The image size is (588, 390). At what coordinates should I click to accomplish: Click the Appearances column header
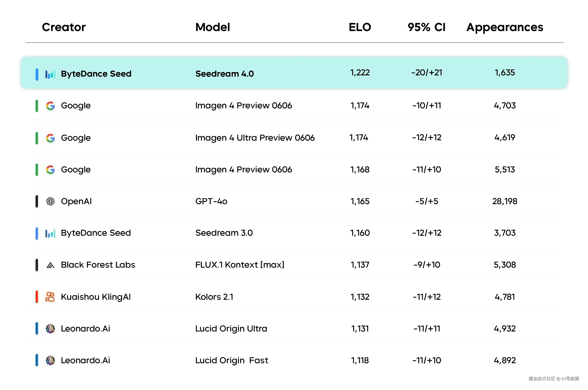tap(504, 27)
